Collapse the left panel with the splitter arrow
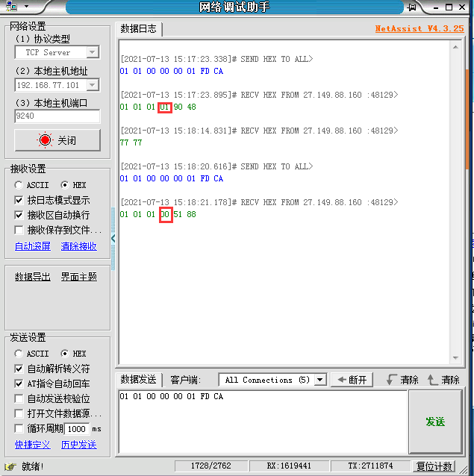Screen dimensions: 474x476 [x=113, y=239]
